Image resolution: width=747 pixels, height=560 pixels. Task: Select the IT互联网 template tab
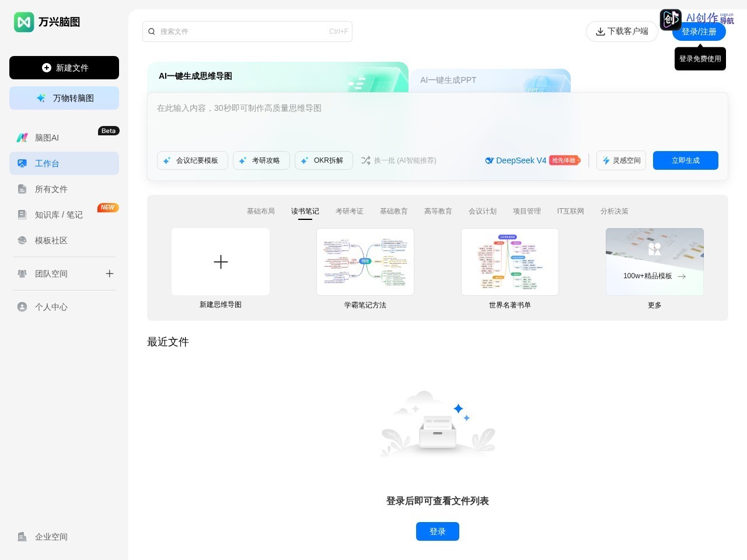tap(571, 211)
